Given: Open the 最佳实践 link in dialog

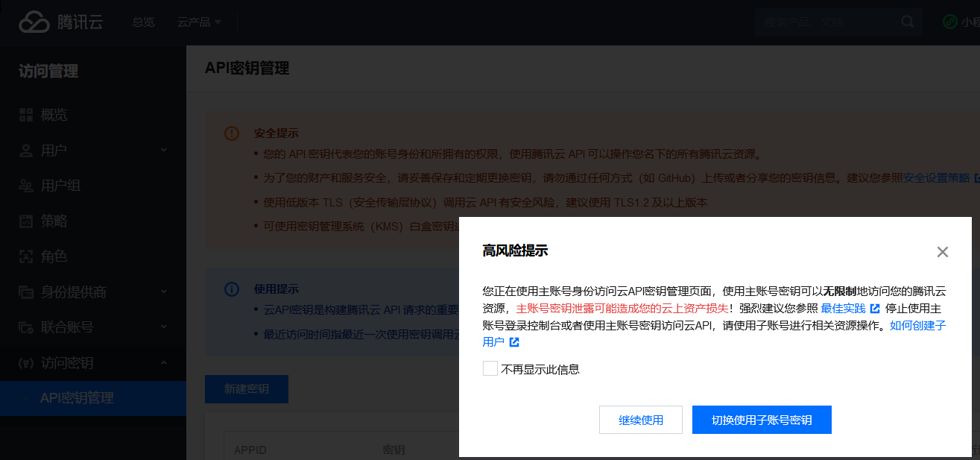Looking at the screenshot, I should click(x=844, y=309).
